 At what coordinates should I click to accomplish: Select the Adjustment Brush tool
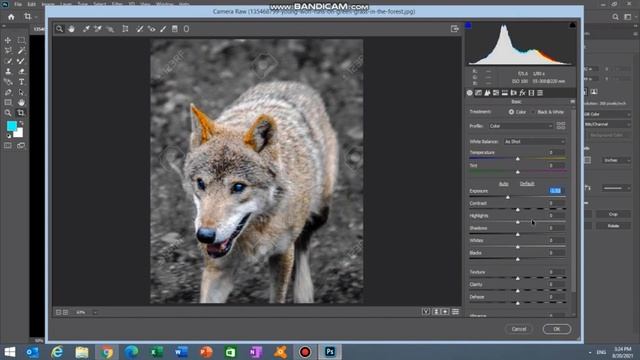(x=163, y=29)
